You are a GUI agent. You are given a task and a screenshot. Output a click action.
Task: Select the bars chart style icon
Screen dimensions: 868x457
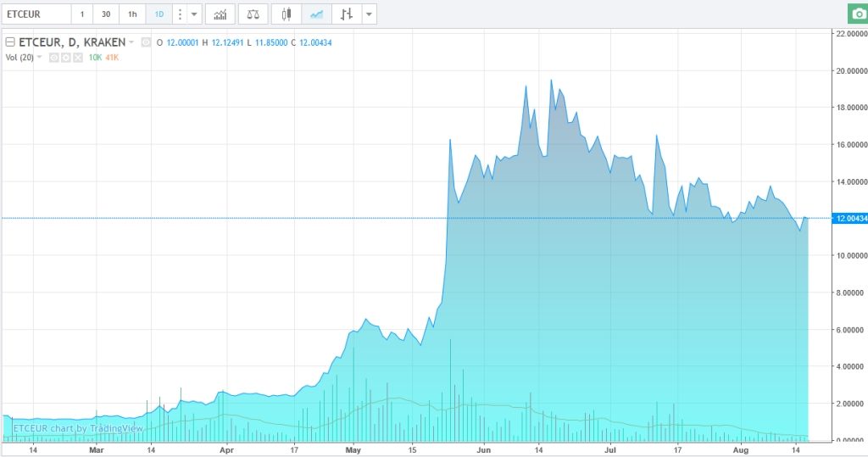(345, 14)
